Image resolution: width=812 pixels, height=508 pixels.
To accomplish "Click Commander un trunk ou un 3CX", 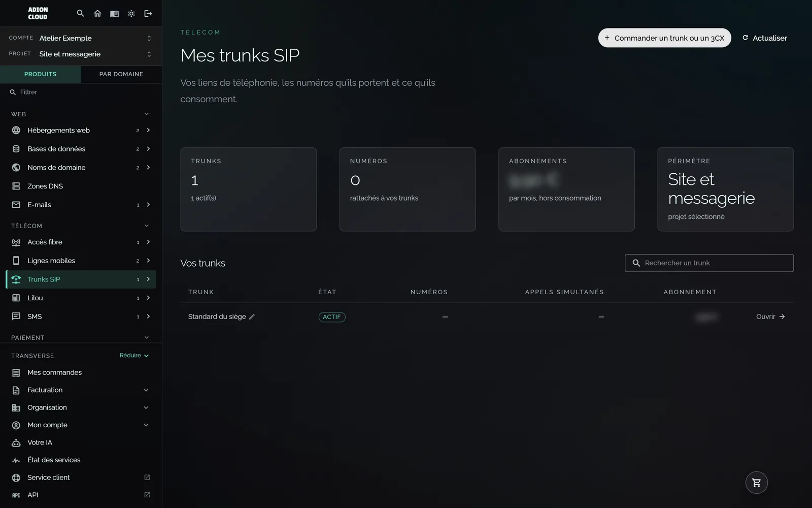I will 664,38.
